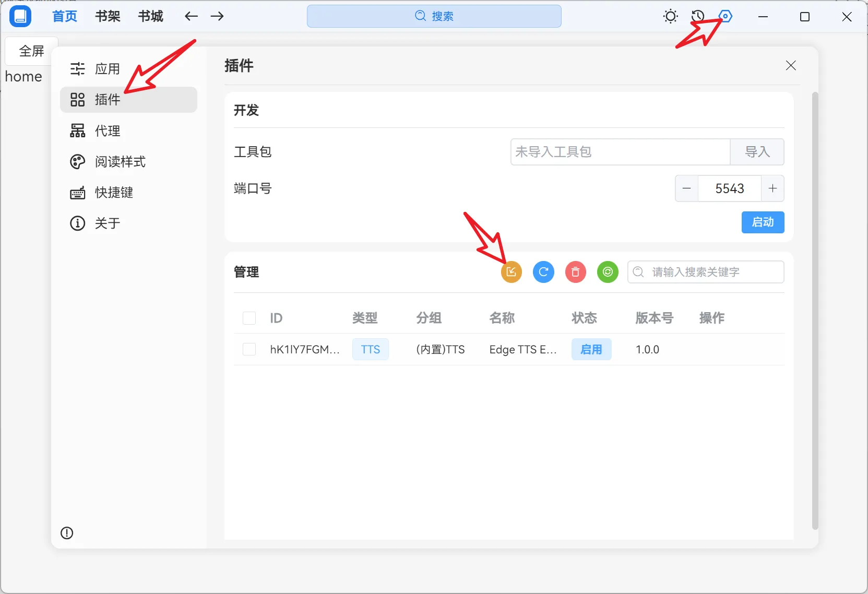868x594 pixels.
Task: Click the plugin ID hK1lY7FGM…
Action: (x=305, y=349)
